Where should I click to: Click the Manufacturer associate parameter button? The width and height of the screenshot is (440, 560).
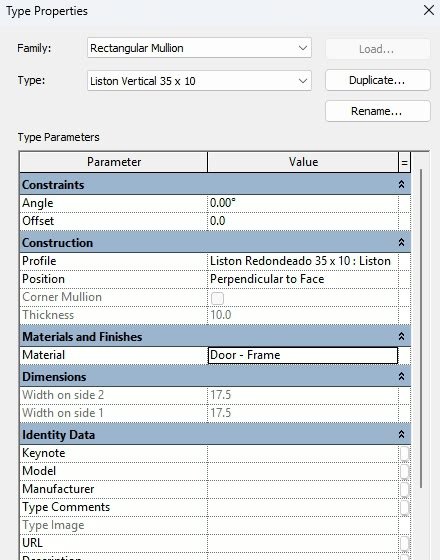pos(405,490)
